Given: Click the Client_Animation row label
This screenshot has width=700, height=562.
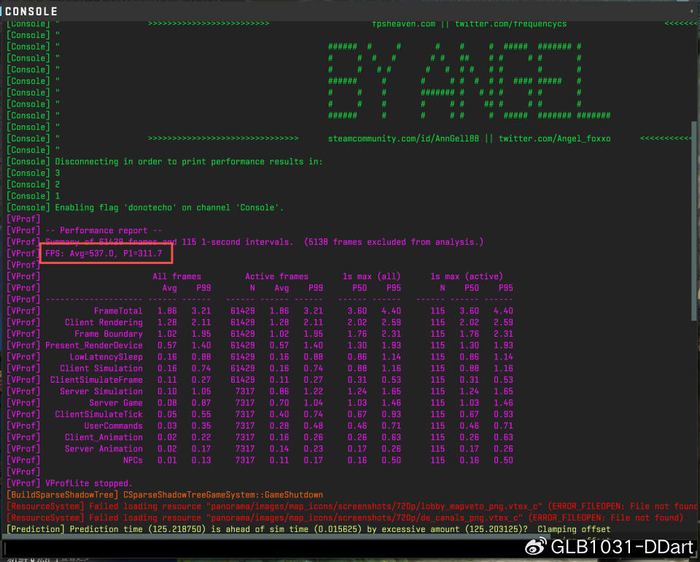Looking at the screenshot, I should click(x=104, y=437).
